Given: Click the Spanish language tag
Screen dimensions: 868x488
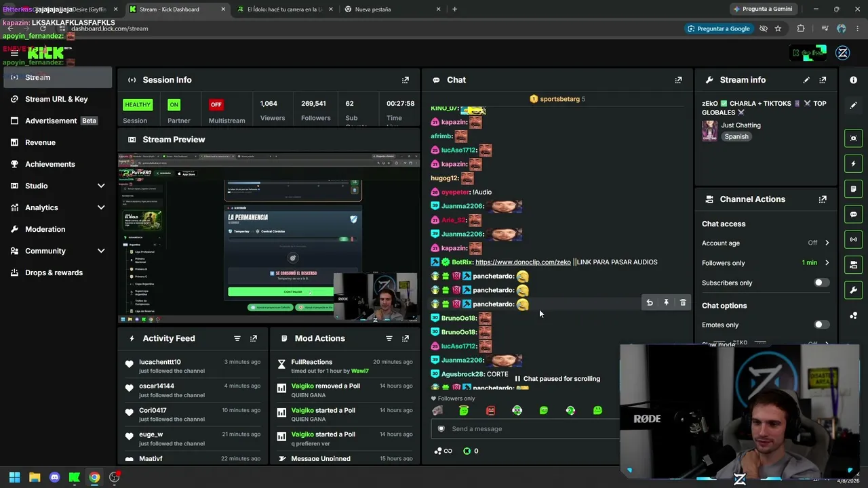Looking at the screenshot, I should 736,136.
